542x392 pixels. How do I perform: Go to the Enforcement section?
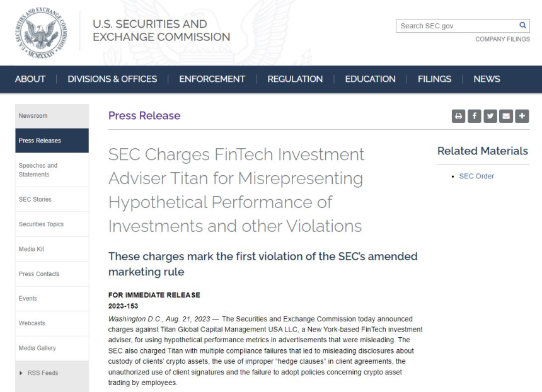212,79
